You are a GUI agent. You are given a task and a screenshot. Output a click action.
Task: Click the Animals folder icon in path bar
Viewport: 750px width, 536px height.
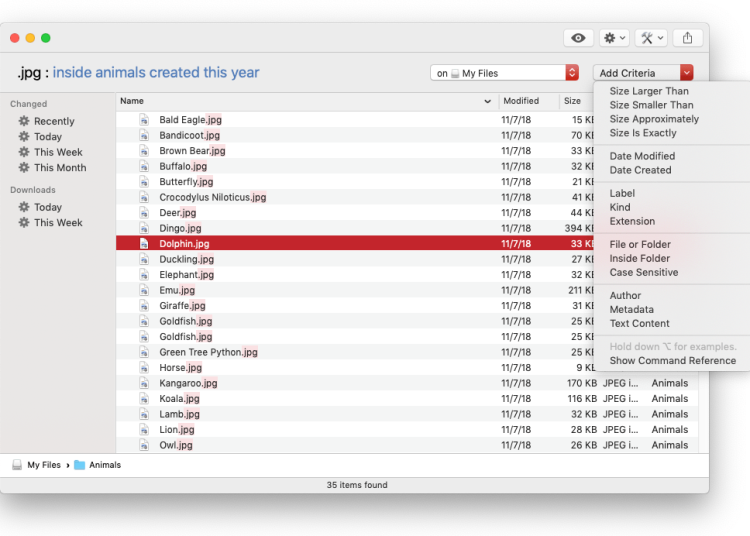(80, 465)
